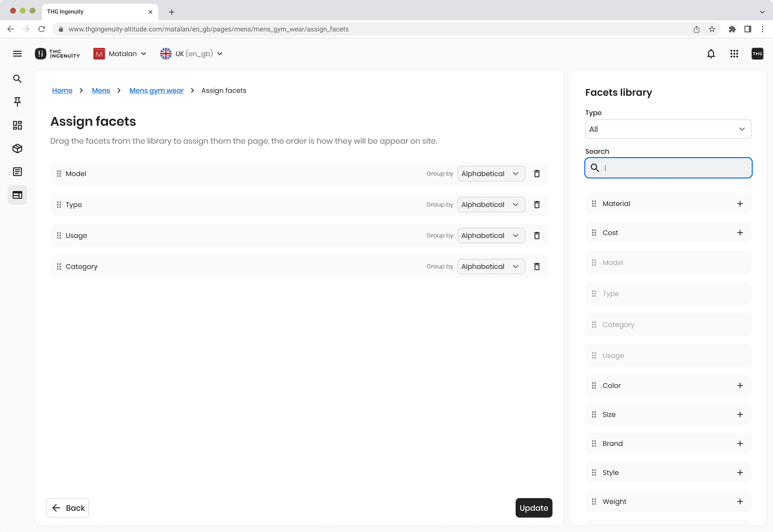Toggle the browser side panel icon
Image resolution: width=773 pixels, height=532 pixels.
748,29
